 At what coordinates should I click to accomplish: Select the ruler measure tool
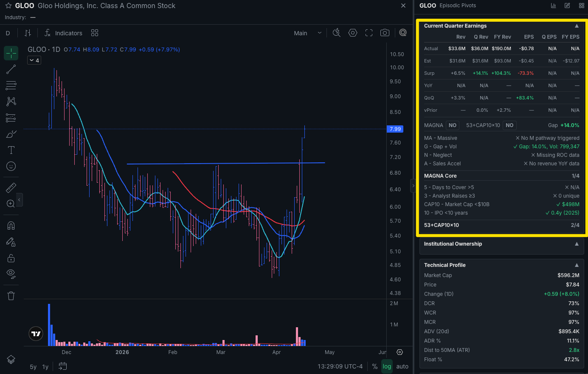(x=11, y=187)
